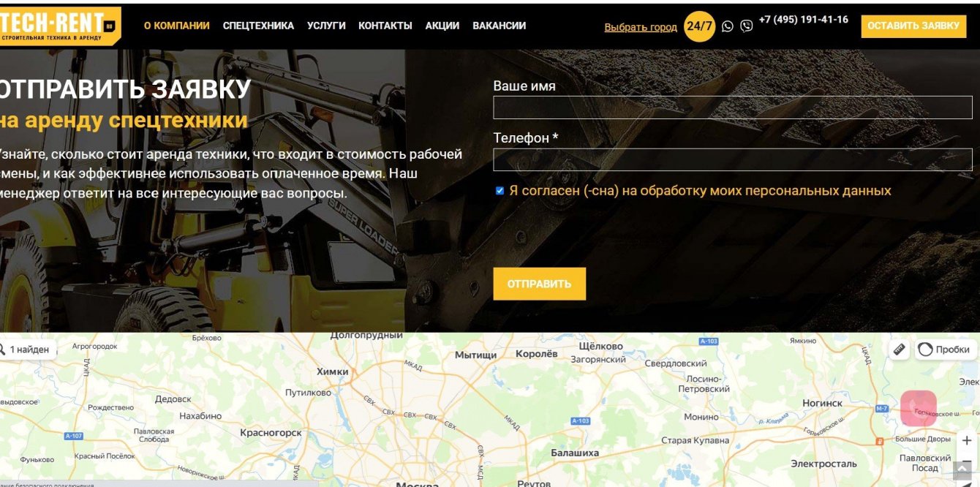Click the Оставить заявку button
Screen dimensions: 980x487
point(913,26)
